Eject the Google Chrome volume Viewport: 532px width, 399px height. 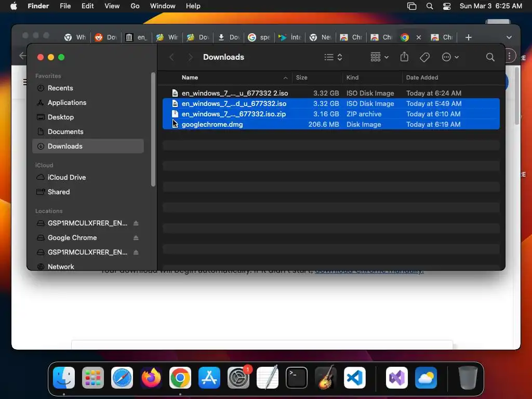136,237
